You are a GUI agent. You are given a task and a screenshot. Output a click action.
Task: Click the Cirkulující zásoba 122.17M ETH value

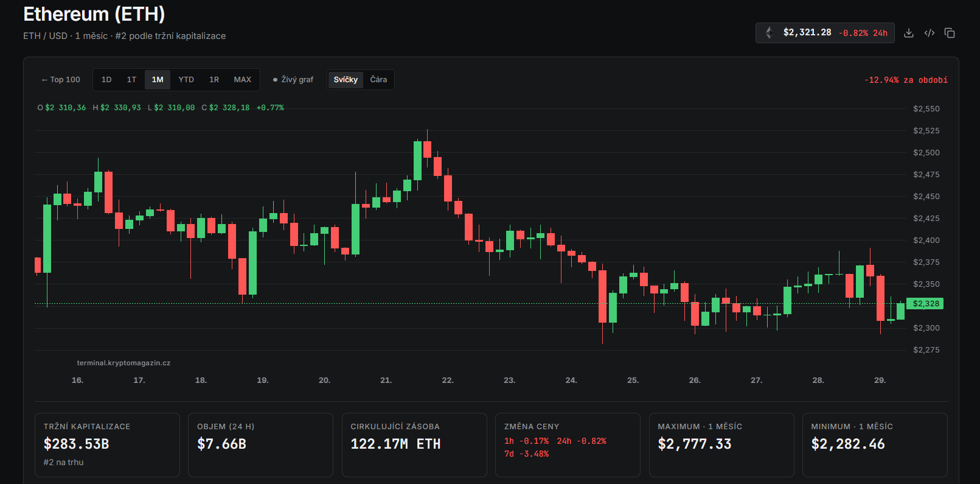pyautogui.click(x=395, y=444)
